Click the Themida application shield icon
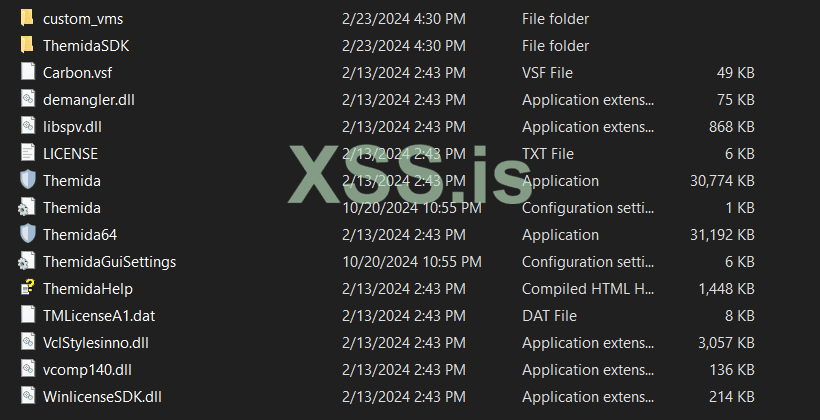 27,181
